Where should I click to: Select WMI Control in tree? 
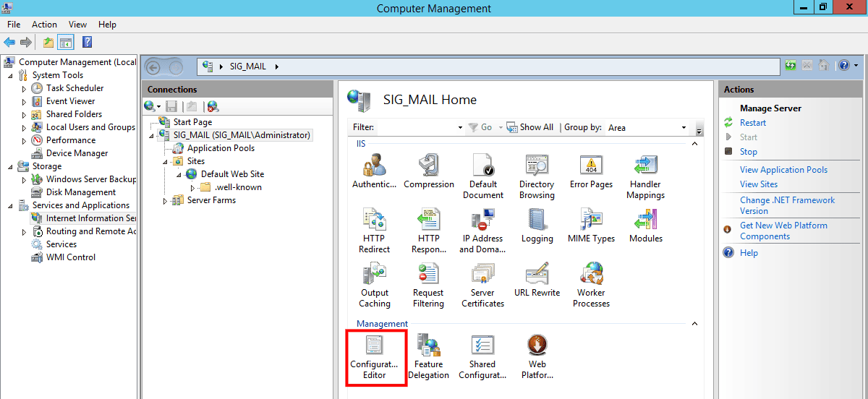(x=71, y=257)
